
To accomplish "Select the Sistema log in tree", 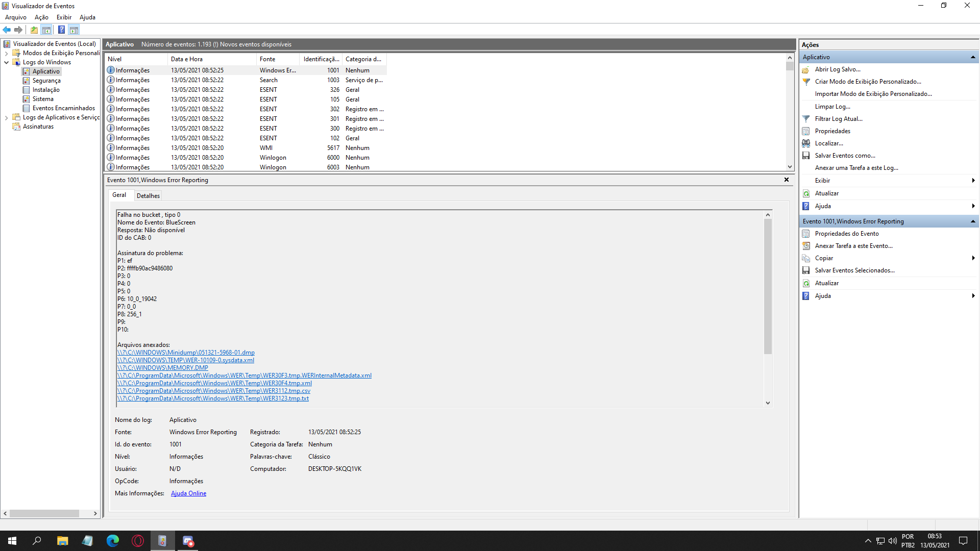I will (43, 99).
